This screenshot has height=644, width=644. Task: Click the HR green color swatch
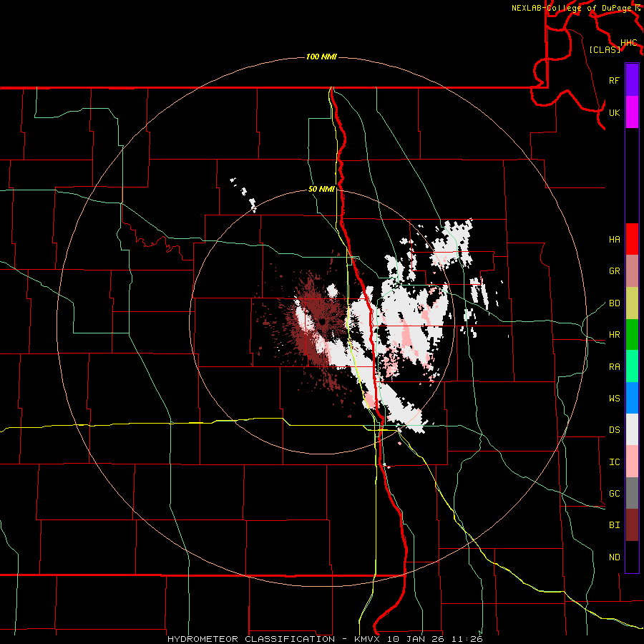[x=632, y=334]
